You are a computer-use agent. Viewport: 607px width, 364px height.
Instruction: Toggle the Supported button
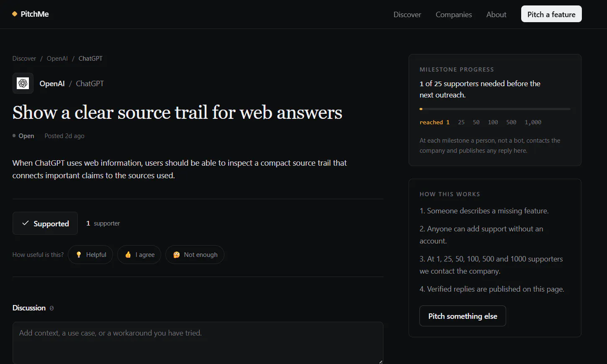[x=45, y=223]
